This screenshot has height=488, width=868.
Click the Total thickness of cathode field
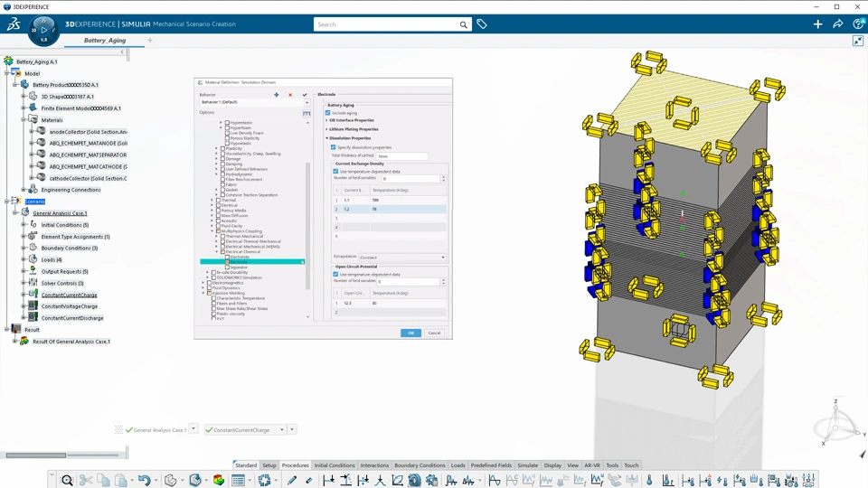(401, 156)
